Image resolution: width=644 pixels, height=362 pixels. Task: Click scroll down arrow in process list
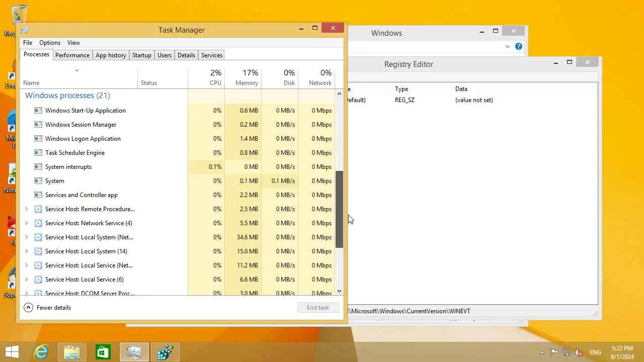click(339, 291)
